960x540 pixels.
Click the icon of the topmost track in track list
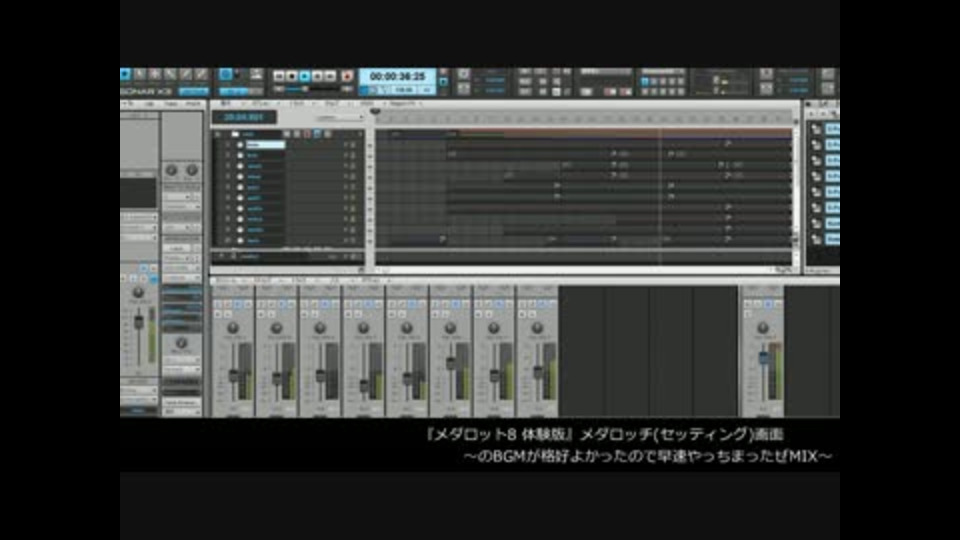pyautogui.click(x=240, y=145)
